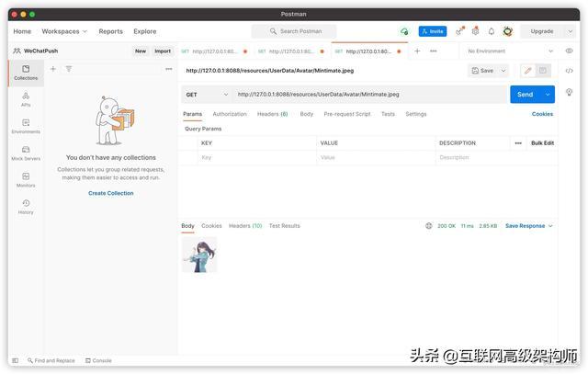Click the Upgrade button
This screenshot has height=374, width=588.
pyautogui.click(x=542, y=31)
